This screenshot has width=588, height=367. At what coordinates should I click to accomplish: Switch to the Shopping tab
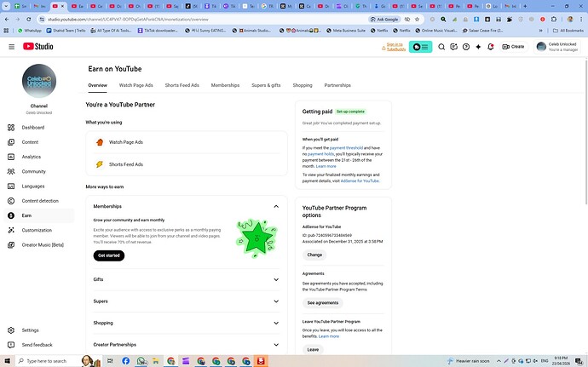point(303,85)
